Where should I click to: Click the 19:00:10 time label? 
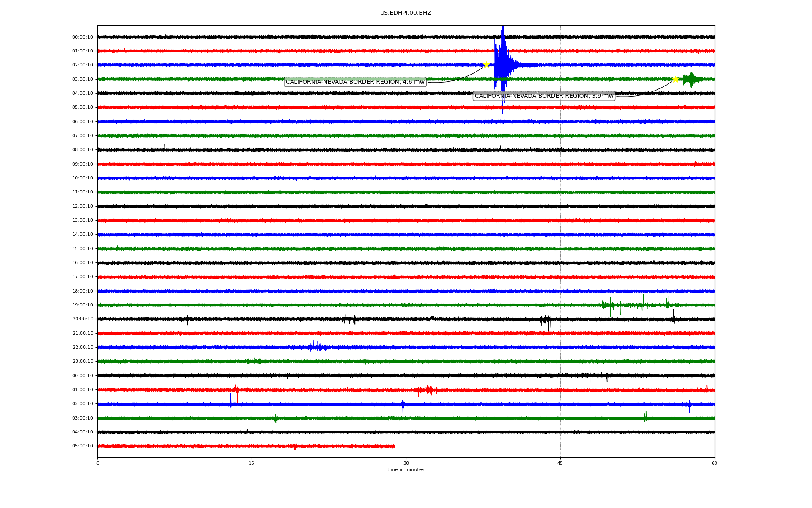click(82, 305)
